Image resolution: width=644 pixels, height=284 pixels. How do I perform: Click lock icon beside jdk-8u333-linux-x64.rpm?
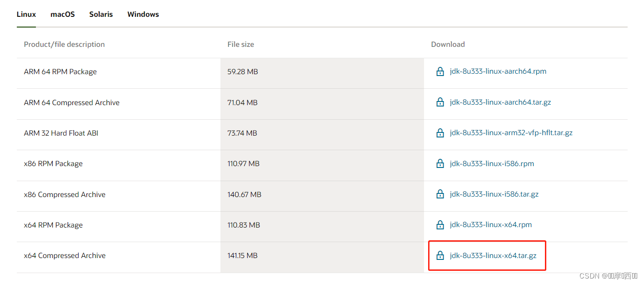click(440, 225)
